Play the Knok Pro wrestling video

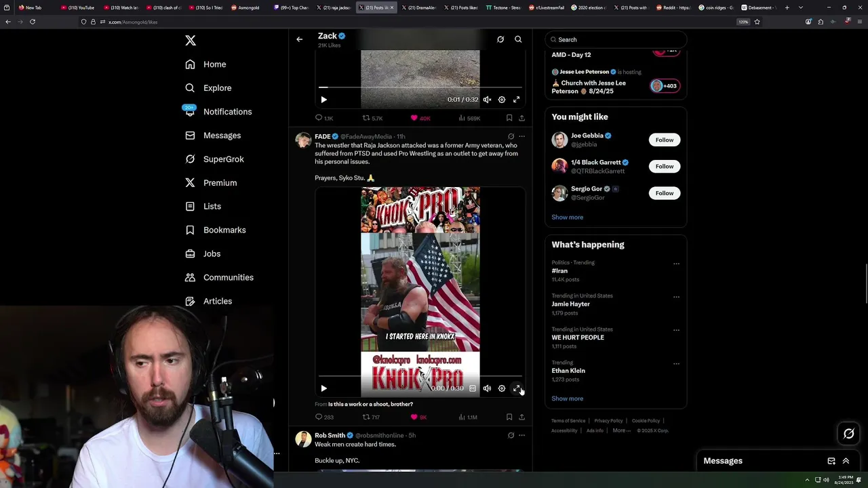323,388
